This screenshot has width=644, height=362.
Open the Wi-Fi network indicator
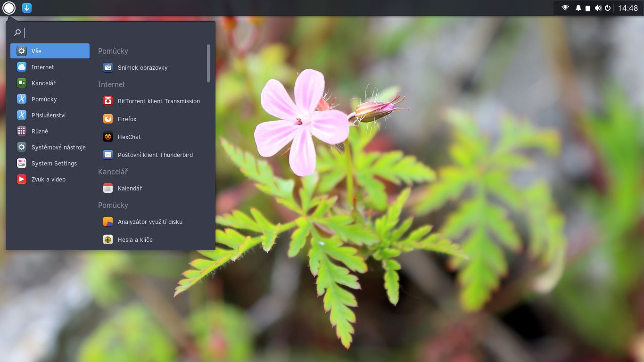tap(565, 8)
